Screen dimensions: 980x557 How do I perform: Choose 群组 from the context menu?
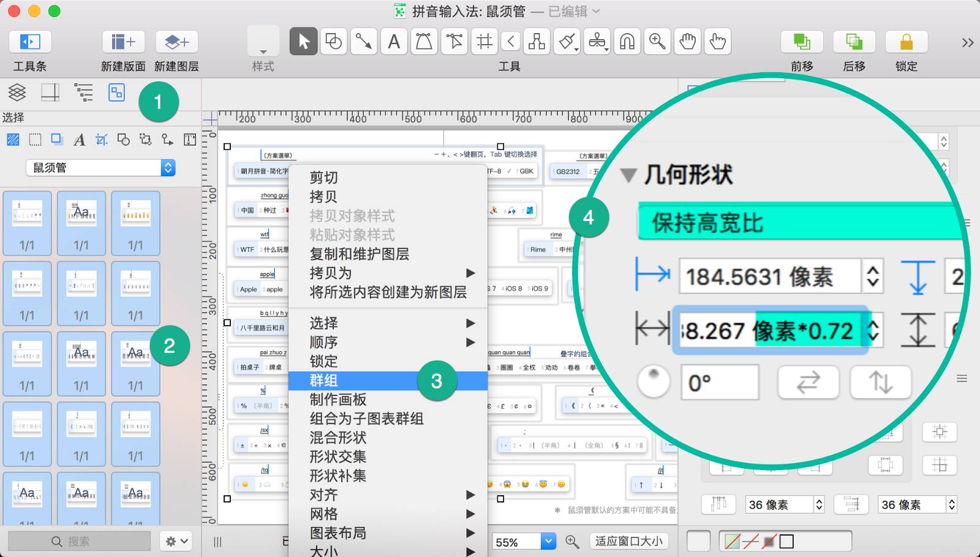[325, 381]
